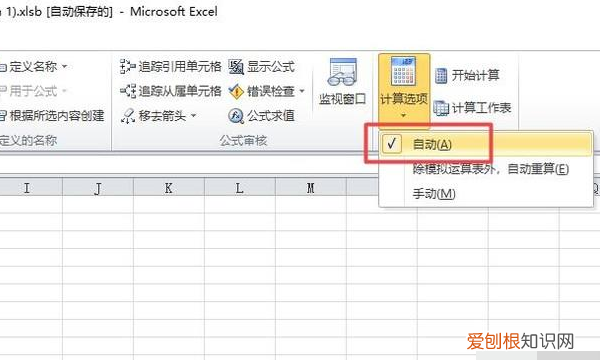Click the checkmark beside 自动(A)
The image size is (600, 360).
(x=391, y=144)
